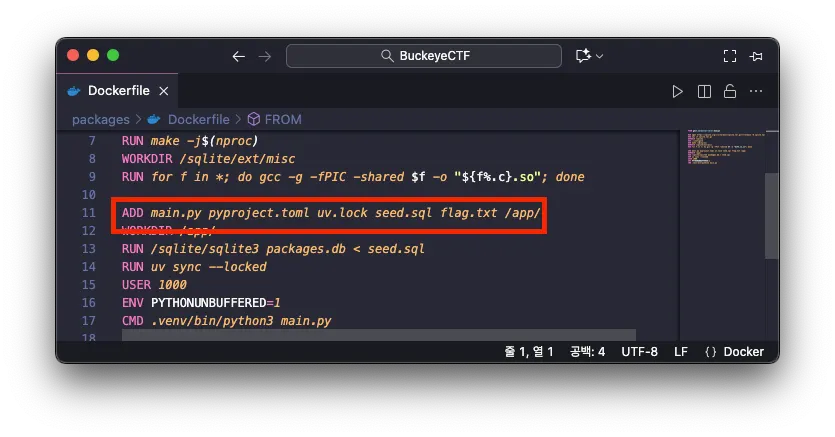Click the vertical editor scrollbar
This screenshot has width=835, height=437.
point(772,216)
